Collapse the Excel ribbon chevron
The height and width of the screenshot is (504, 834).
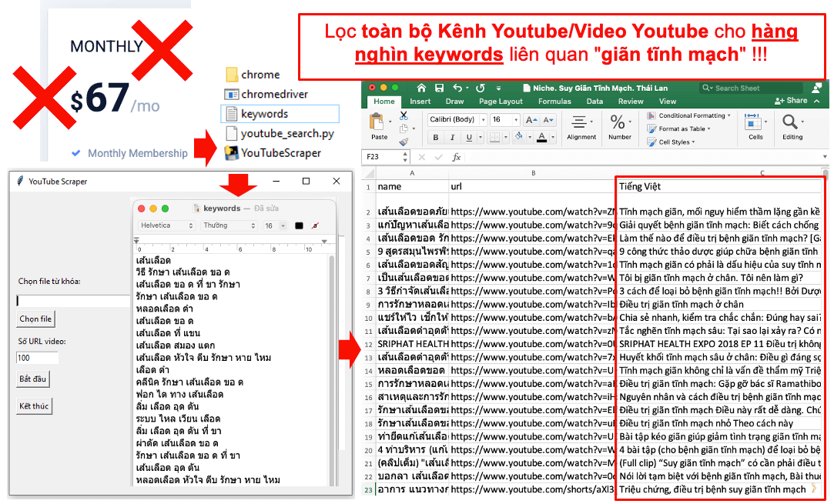[x=817, y=101]
